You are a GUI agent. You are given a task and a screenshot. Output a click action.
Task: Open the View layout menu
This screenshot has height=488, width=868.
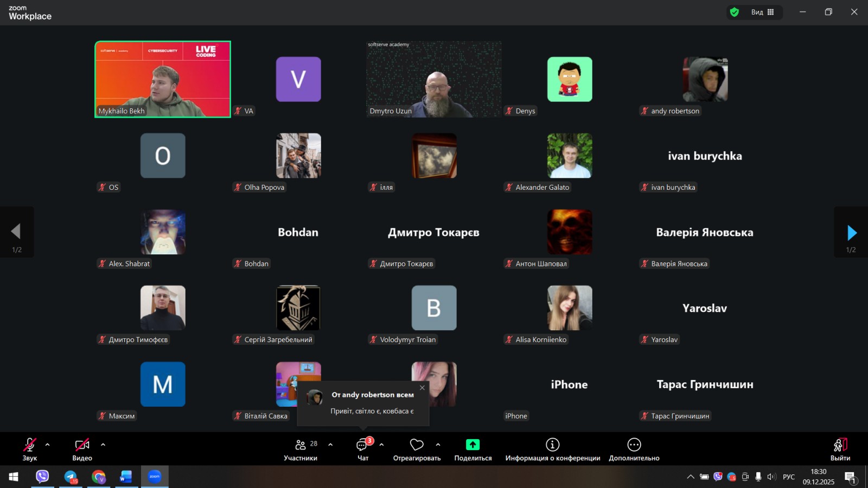click(x=762, y=12)
